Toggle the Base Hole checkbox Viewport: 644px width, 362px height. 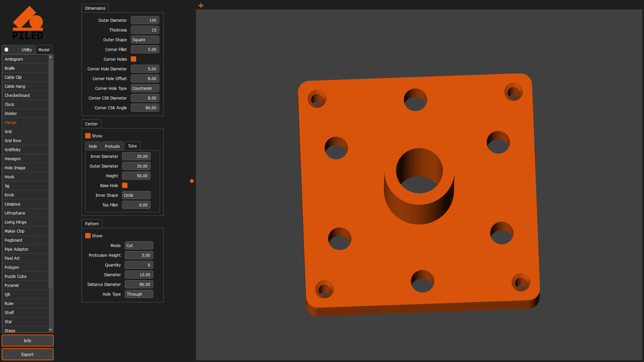point(124,185)
